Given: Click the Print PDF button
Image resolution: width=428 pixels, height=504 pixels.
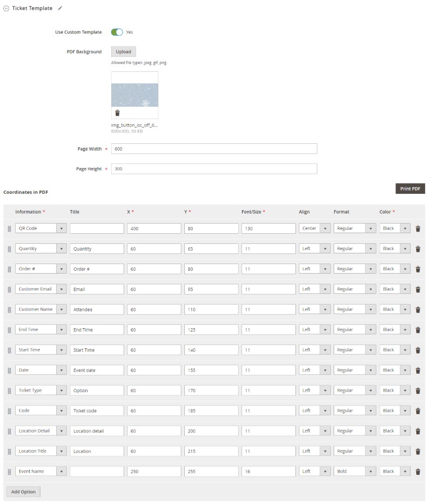Looking at the screenshot, I should pyautogui.click(x=410, y=189).
